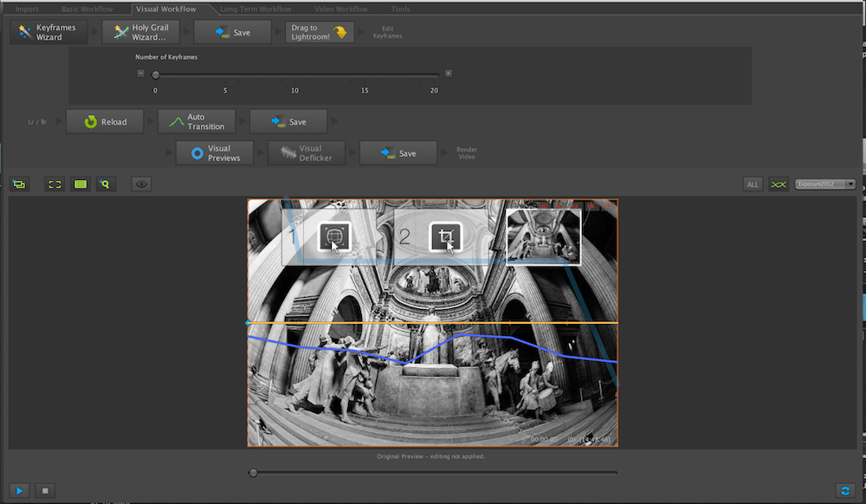Launch the Keyframes Wizard
866x504 pixels.
click(48, 32)
